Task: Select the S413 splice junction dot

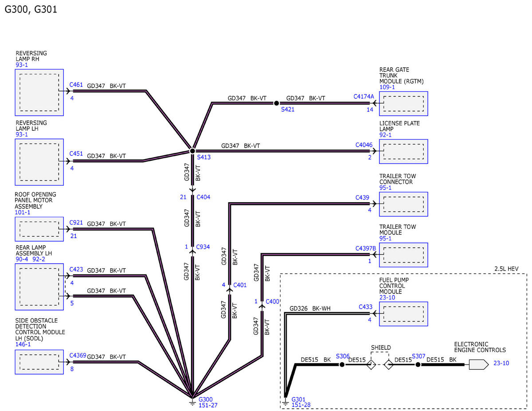Action: click(x=192, y=151)
